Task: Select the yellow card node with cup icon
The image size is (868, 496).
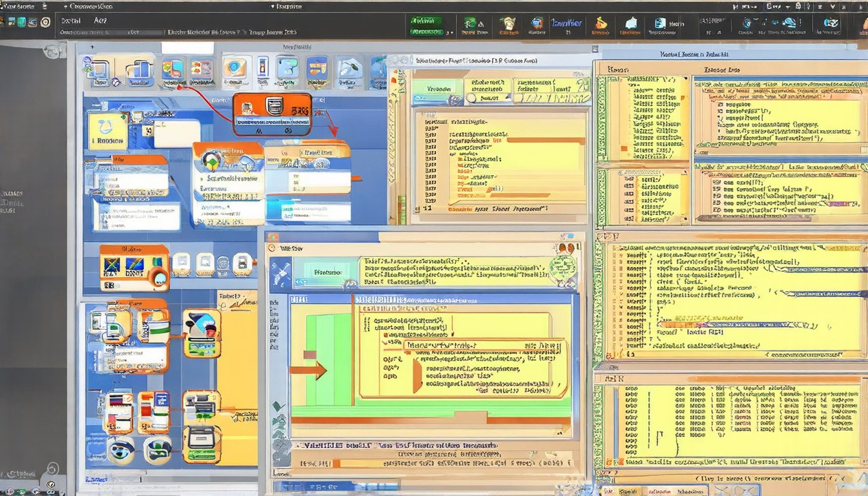Action: (108, 132)
